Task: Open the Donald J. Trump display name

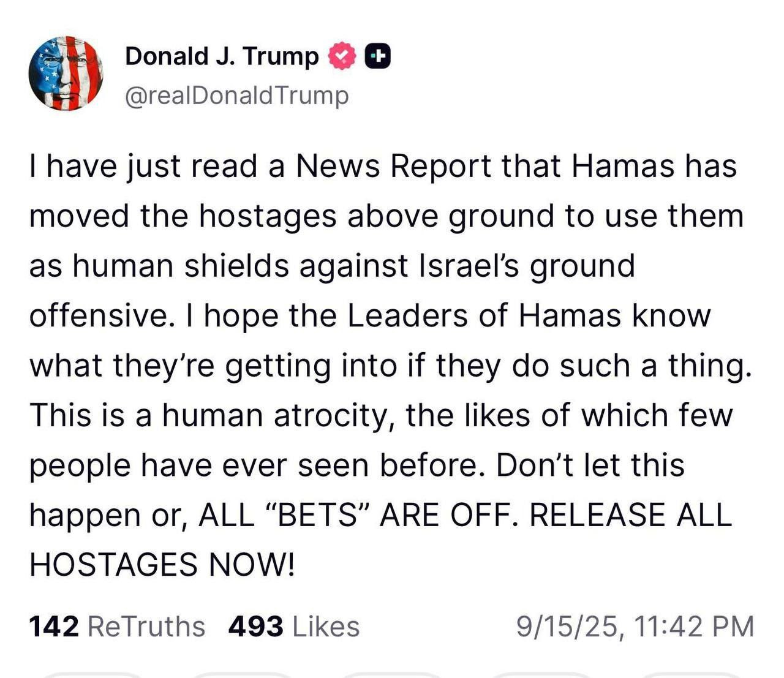Action: point(222,56)
